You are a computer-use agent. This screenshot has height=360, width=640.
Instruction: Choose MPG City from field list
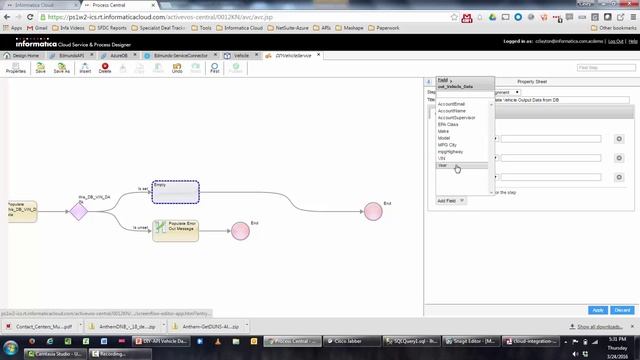(447, 145)
